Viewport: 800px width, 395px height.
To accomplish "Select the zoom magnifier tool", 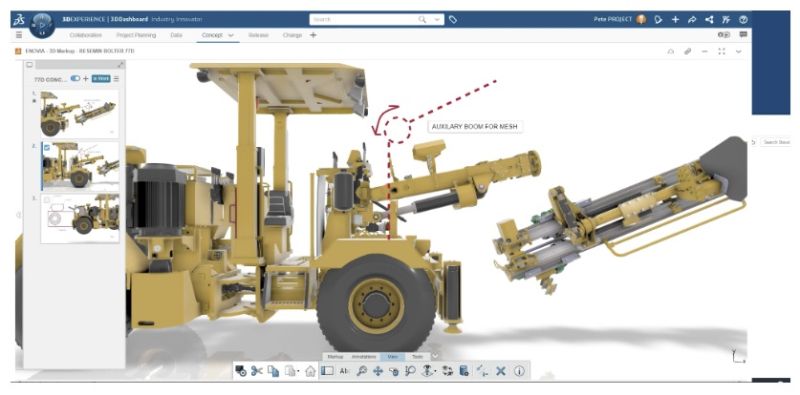I will click(x=361, y=371).
